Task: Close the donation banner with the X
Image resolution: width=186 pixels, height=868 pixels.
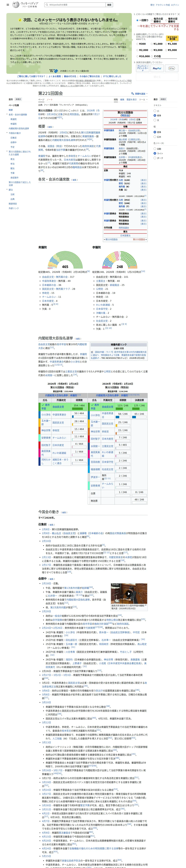Action: (x=179, y=14)
